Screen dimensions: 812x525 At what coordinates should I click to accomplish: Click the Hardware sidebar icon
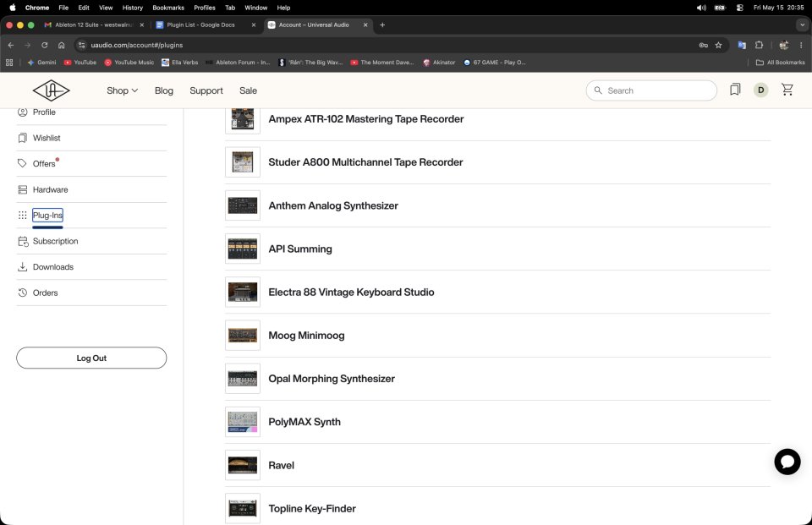click(22, 189)
